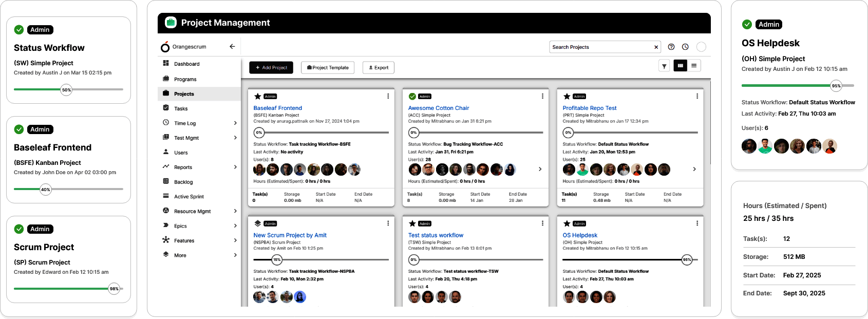Click the Add Project button
Viewport: 868px width, 319px height.
pos(271,67)
